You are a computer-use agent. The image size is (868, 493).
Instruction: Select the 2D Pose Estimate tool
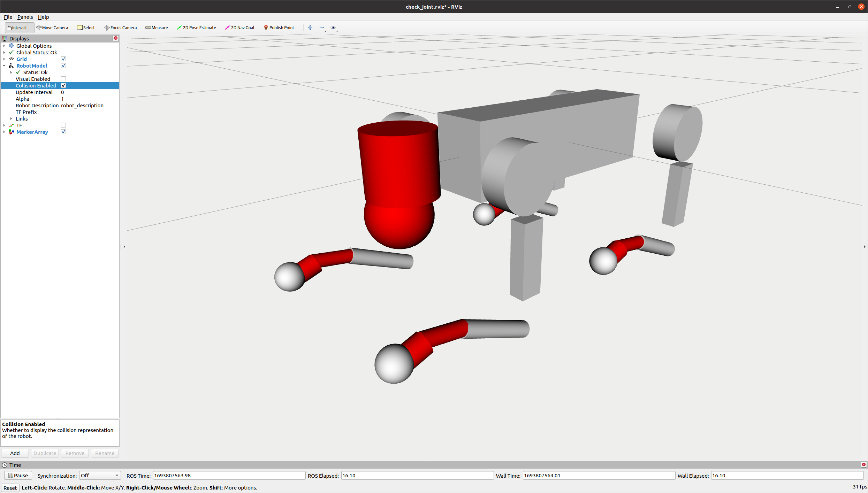[x=196, y=28]
